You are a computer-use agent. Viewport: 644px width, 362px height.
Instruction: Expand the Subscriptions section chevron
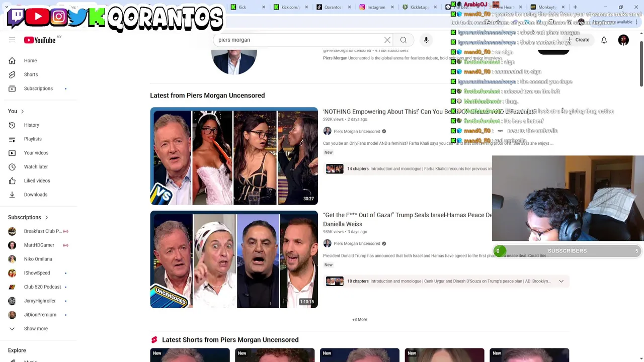point(46,218)
